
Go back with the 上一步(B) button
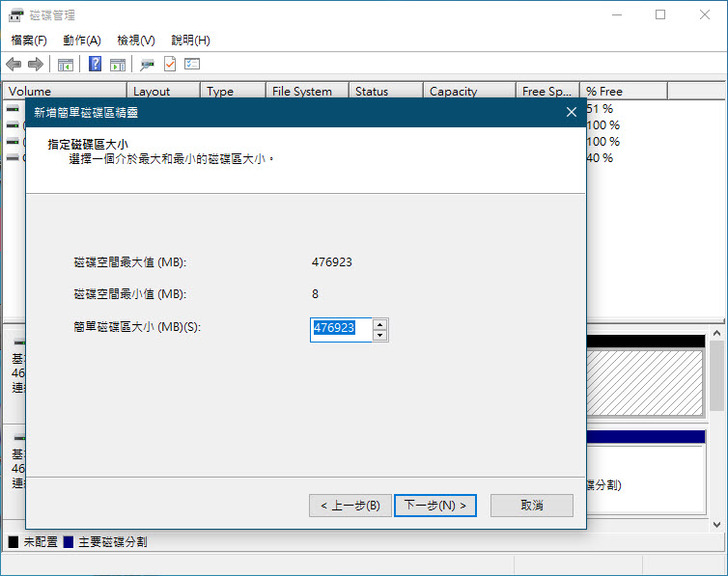[x=351, y=505]
